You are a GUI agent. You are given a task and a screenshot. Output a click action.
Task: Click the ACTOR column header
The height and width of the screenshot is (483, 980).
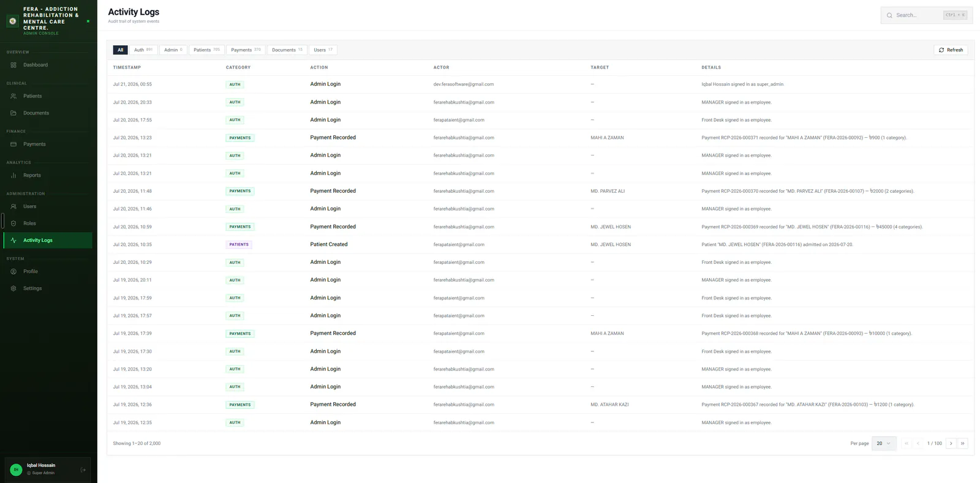click(441, 67)
